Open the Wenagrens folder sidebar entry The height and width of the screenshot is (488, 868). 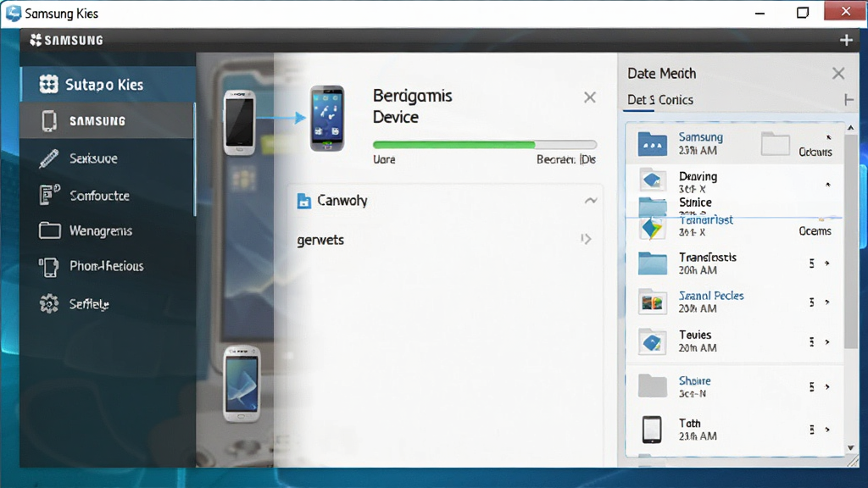click(x=108, y=230)
